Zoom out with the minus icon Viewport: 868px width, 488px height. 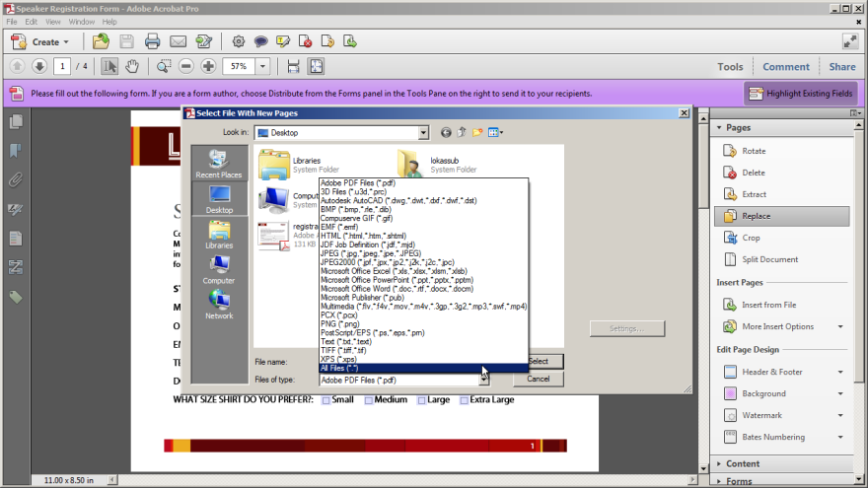[x=186, y=66]
